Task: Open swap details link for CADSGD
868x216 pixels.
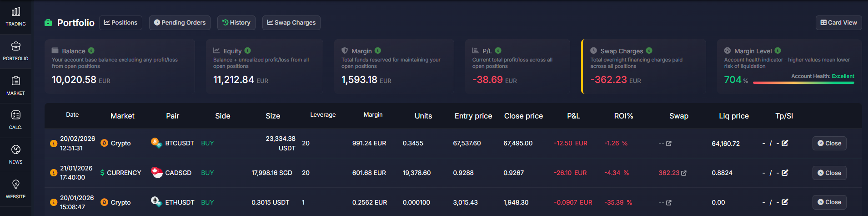Action: pos(684,173)
